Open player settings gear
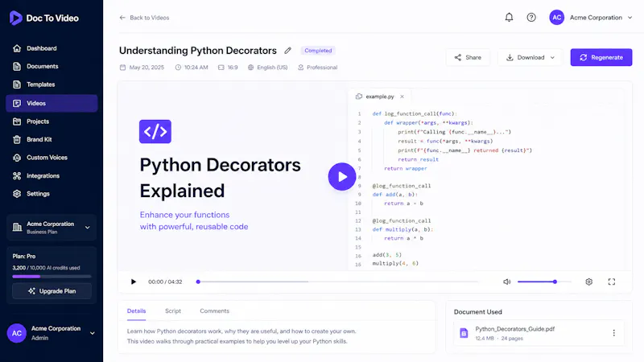The image size is (644, 362). pos(589,282)
